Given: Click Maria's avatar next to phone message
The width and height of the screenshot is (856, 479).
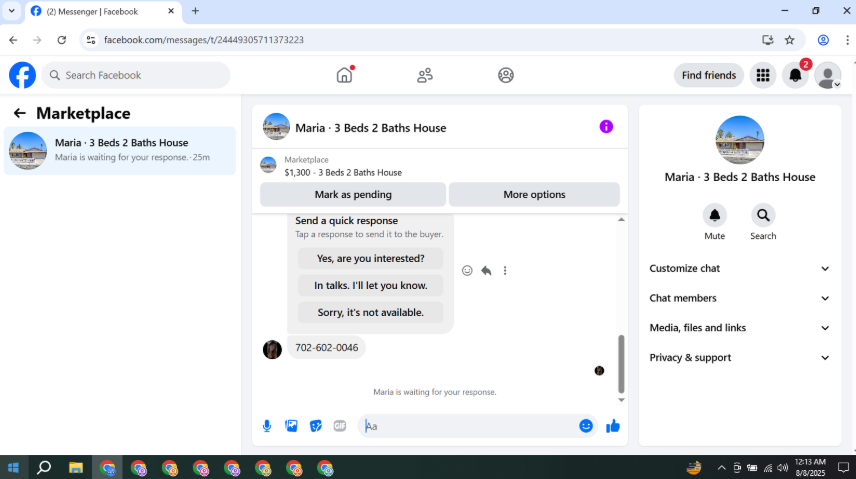Looking at the screenshot, I should point(272,349).
